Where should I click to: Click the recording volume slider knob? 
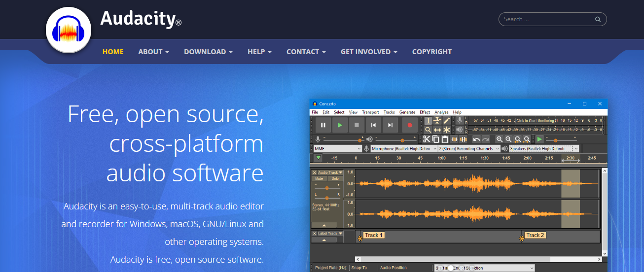click(359, 140)
